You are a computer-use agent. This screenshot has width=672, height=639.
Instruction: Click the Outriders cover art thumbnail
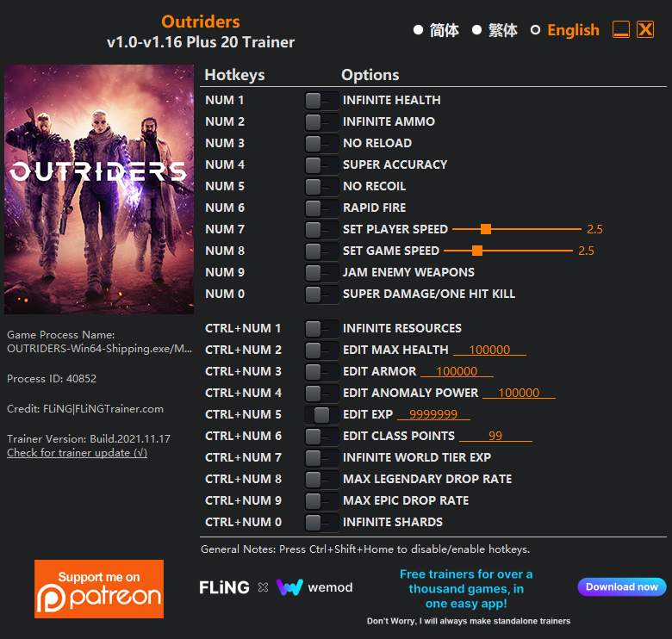(99, 189)
